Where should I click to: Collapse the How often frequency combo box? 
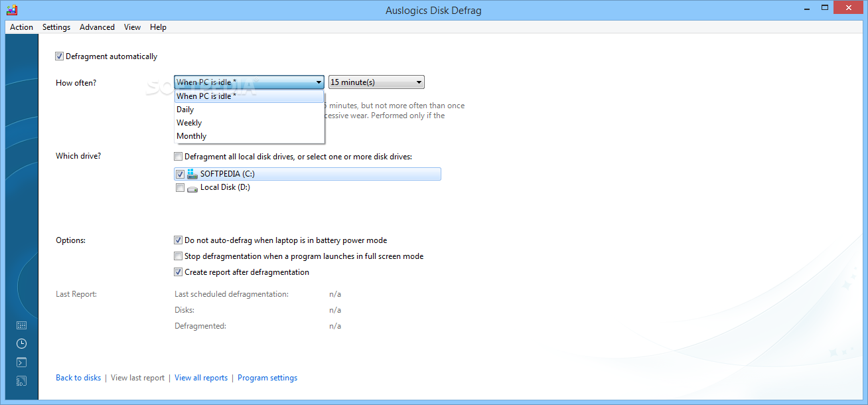coord(249,82)
